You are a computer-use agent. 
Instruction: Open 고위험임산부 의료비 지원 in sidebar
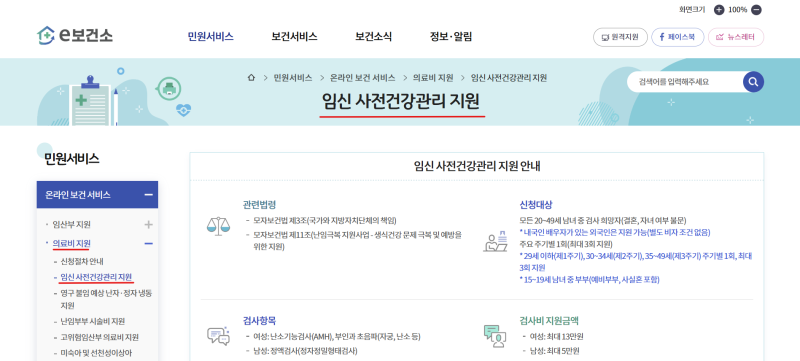99,337
